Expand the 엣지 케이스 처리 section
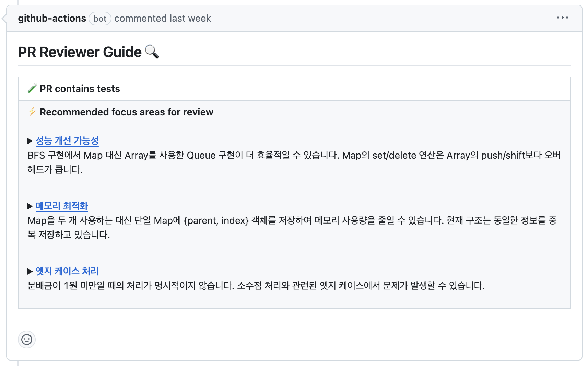The image size is (588, 366). (x=67, y=271)
